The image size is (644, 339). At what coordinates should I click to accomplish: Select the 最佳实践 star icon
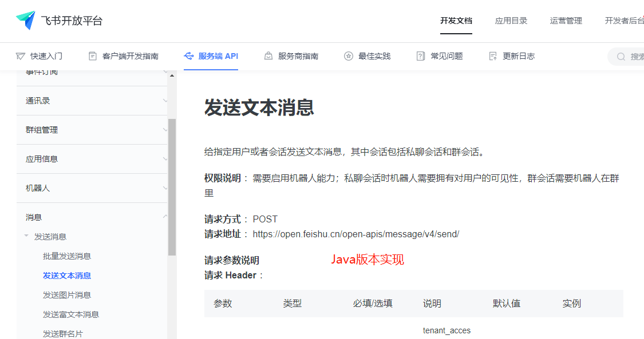tap(348, 55)
